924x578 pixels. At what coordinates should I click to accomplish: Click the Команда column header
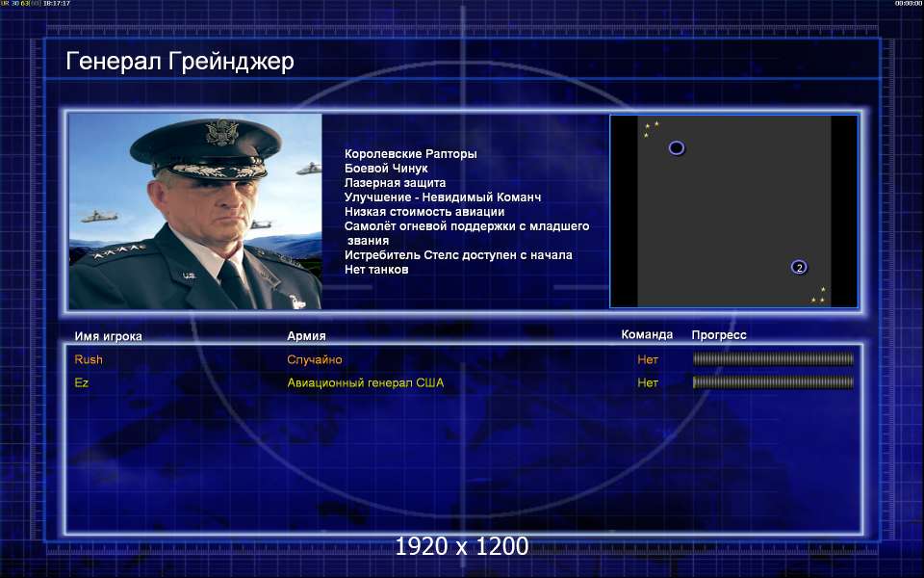[647, 334]
